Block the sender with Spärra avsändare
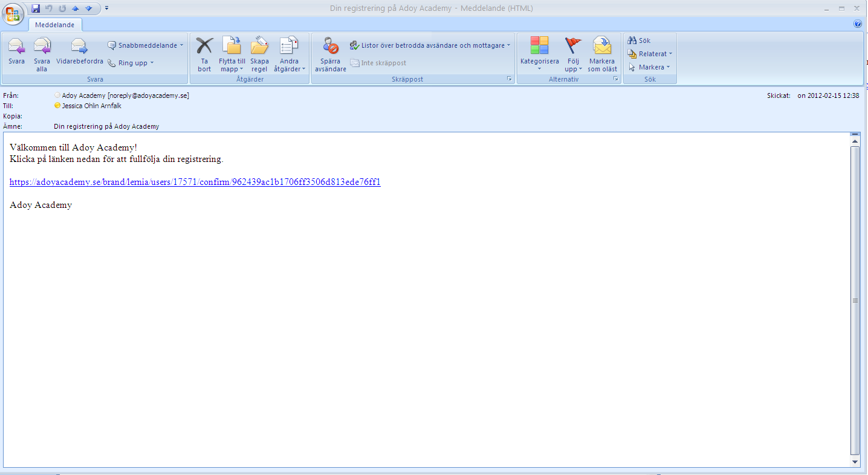Viewport: 868px width, 475px height. click(x=331, y=54)
